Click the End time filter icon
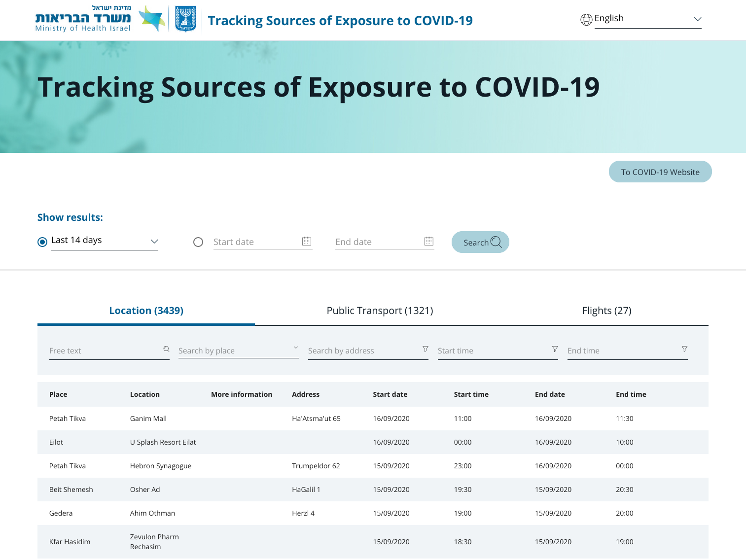This screenshot has height=560, width=746. tap(684, 349)
